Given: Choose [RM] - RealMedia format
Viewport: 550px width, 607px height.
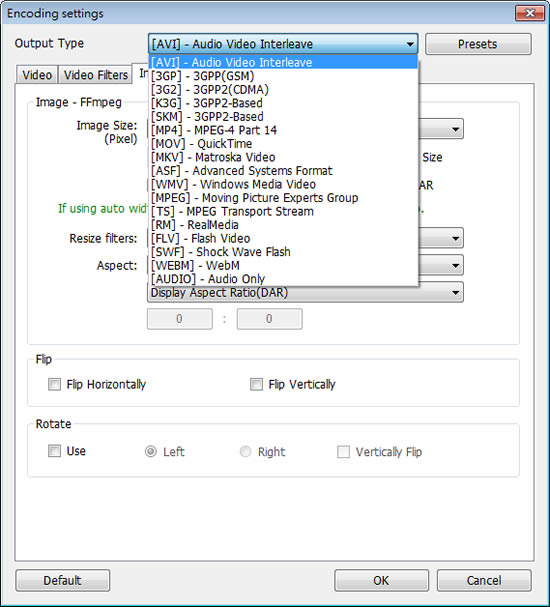Looking at the screenshot, I should point(283,225).
